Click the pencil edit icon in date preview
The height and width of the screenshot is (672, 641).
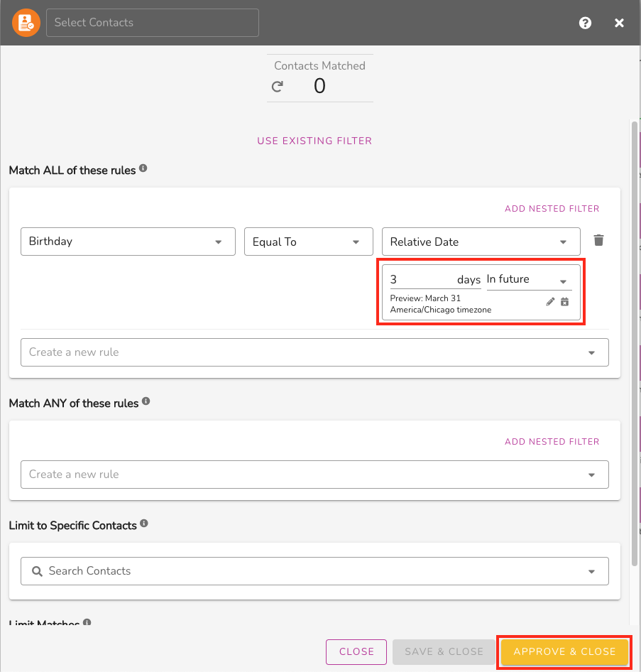click(550, 302)
